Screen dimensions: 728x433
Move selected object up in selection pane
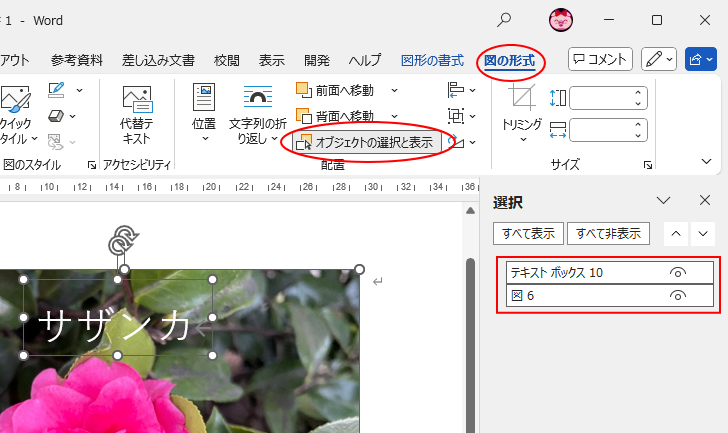[676, 233]
